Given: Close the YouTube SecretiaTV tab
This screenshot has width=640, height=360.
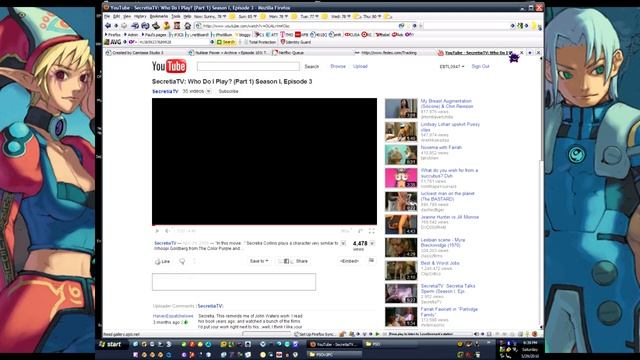Looking at the screenshot, I should click(x=521, y=53).
